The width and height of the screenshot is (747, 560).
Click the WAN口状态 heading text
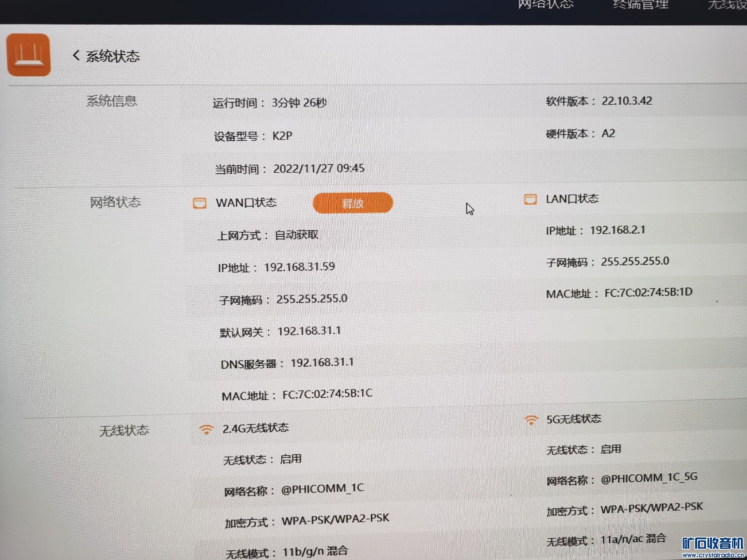[x=246, y=203]
